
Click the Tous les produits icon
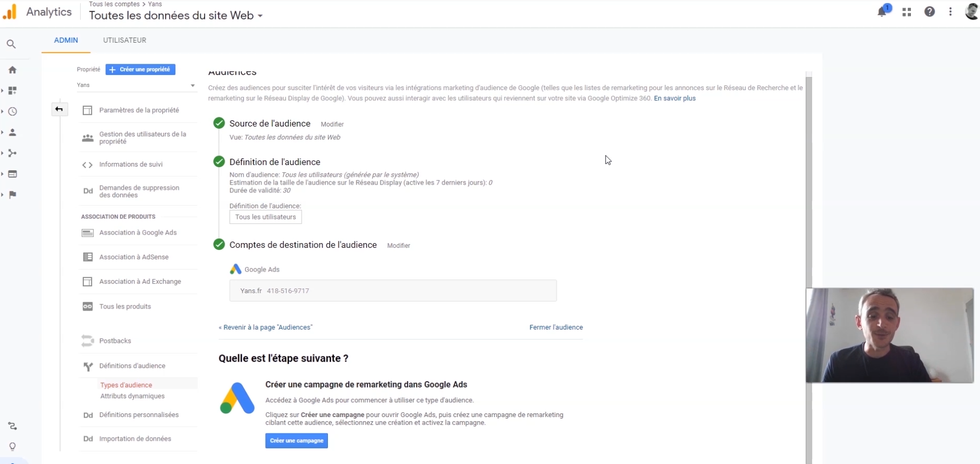tap(88, 306)
